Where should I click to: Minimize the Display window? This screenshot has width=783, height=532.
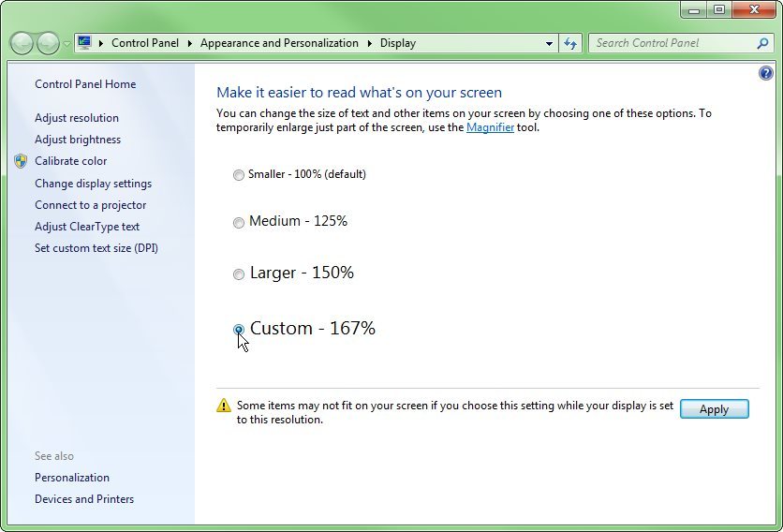click(x=695, y=9)
